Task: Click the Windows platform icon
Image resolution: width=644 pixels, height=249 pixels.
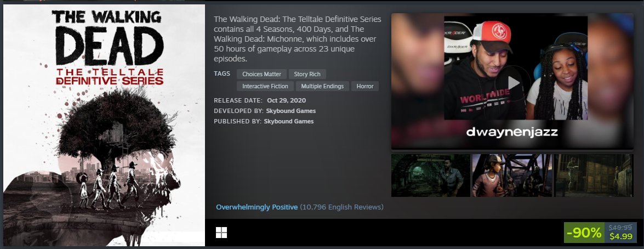Action: click(221, 233)
